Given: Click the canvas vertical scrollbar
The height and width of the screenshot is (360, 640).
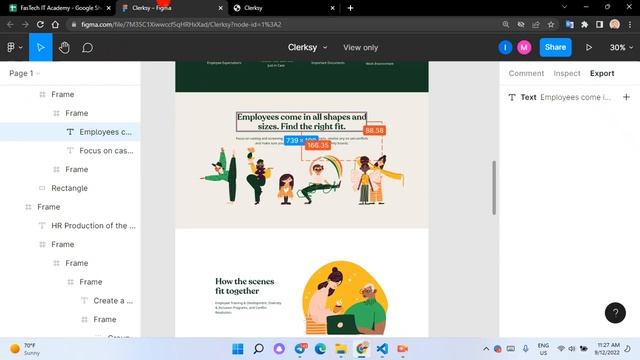Looking at the screenshot, I should pyautogui.click(x=494, y=187).
